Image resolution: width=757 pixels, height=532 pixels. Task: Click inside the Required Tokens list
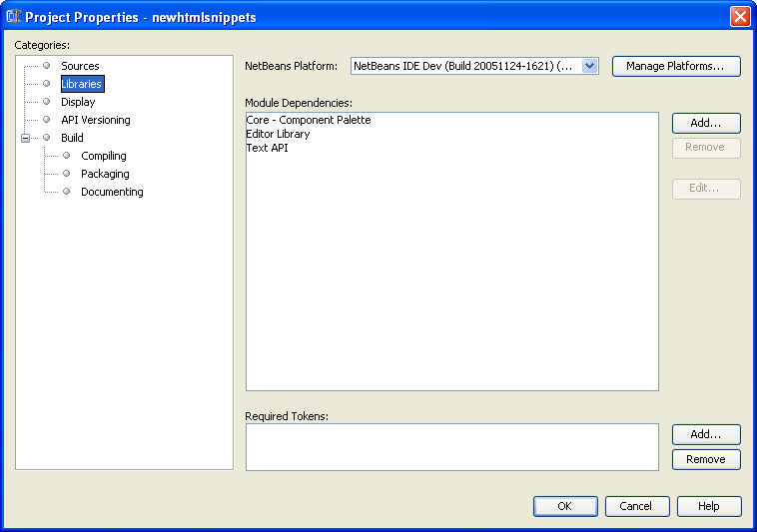pos(451,447)
